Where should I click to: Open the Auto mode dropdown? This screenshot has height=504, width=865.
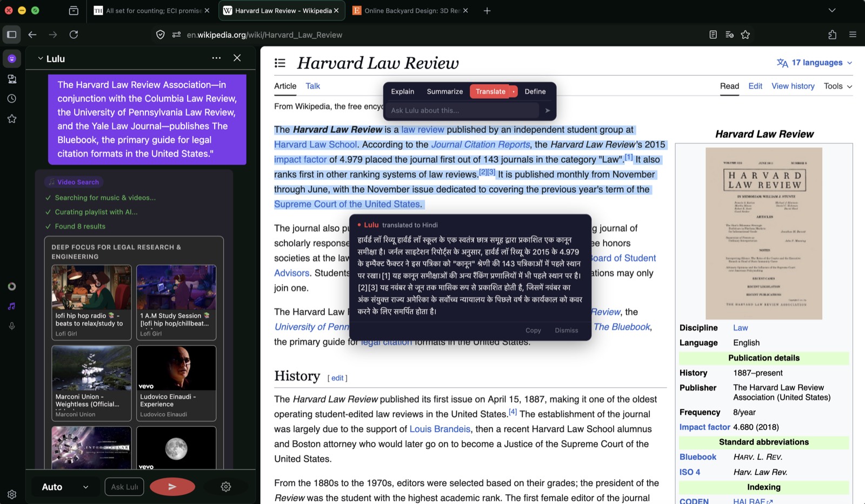65,487
